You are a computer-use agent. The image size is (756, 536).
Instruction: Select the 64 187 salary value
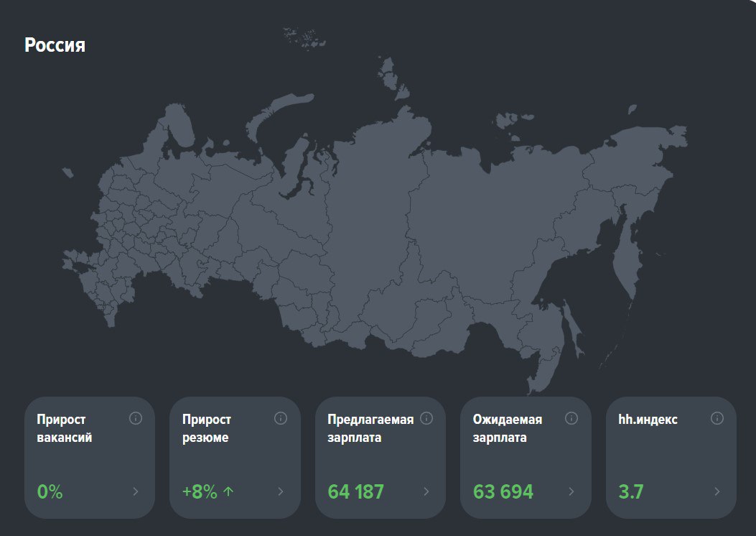coord(355,492)
